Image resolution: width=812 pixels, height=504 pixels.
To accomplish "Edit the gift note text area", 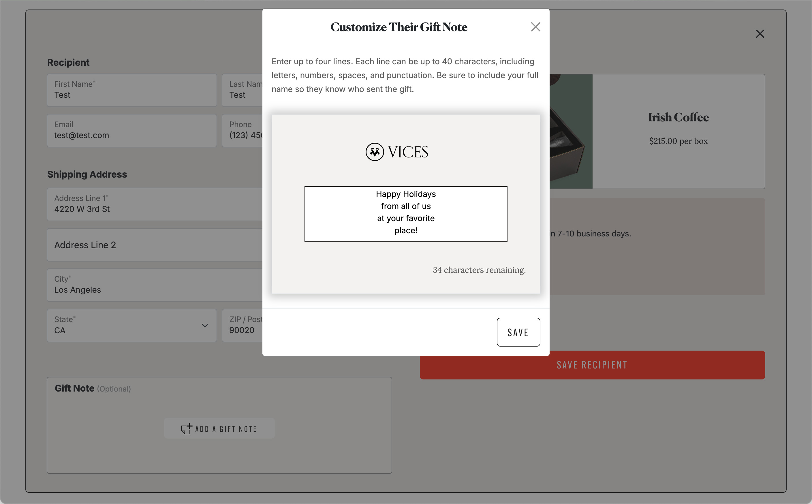I will coord(406,214).
